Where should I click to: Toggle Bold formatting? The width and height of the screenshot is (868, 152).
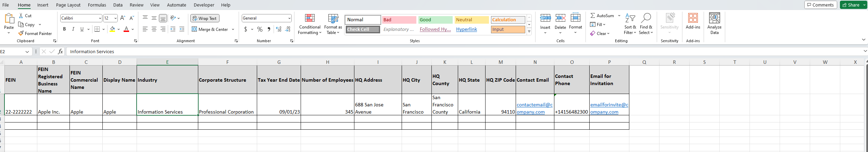[x=64, y=29]
